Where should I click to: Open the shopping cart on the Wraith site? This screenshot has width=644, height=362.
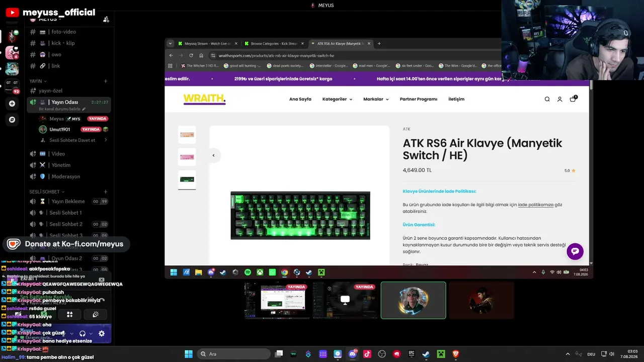pyautogui.click(x=573, y=99)
